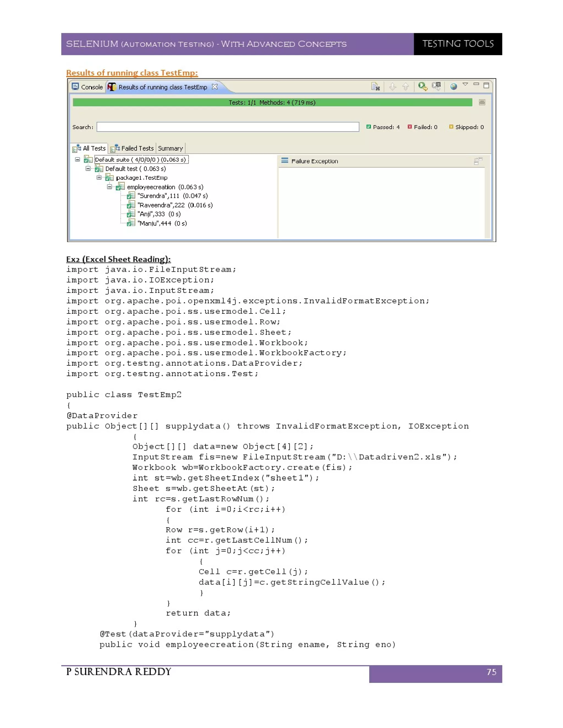The width and height of the screenshot is (563, 728).
Task: Click the Default test passed icon
Action: pos(99,169)
